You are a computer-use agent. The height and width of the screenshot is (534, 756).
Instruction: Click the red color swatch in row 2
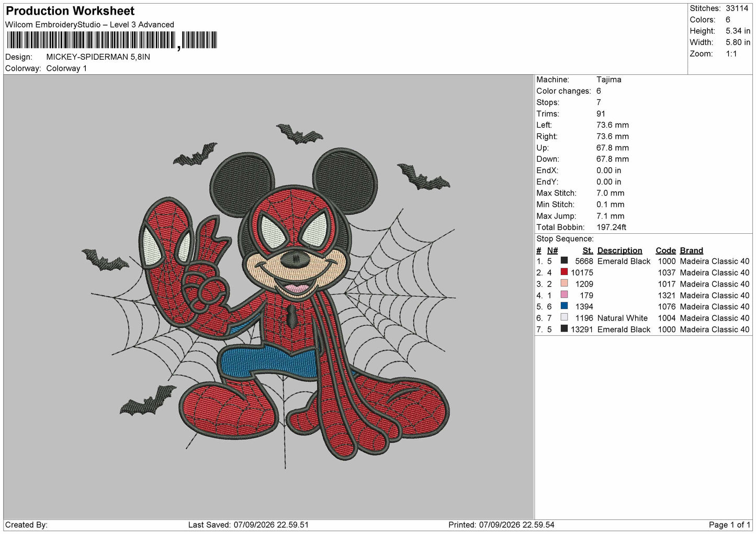point(564,272)
